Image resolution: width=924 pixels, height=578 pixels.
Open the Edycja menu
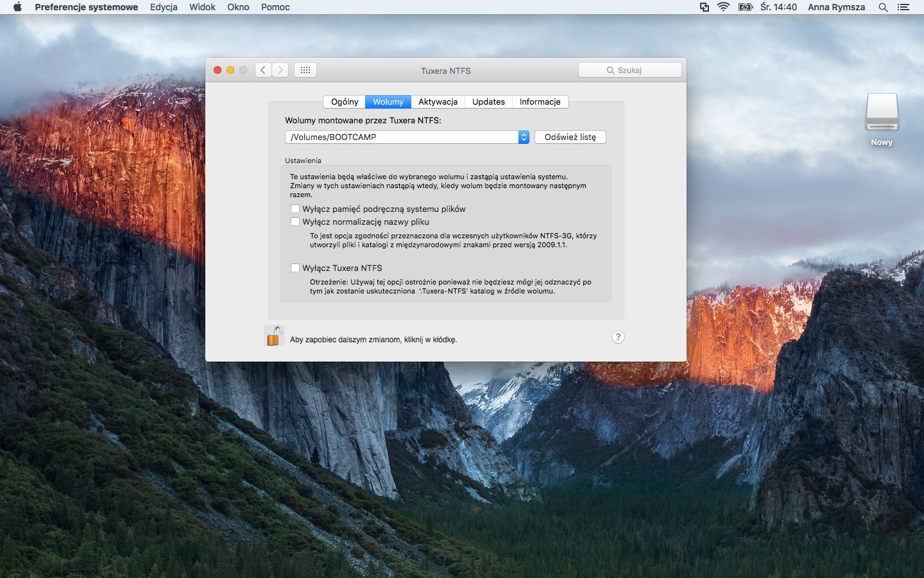pyautogui.click(x=164, y=7)
